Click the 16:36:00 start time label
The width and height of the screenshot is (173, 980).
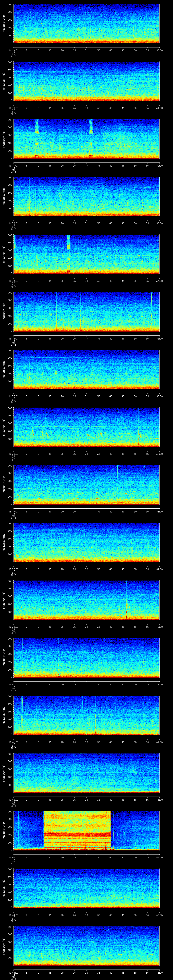tap(13, 454)
